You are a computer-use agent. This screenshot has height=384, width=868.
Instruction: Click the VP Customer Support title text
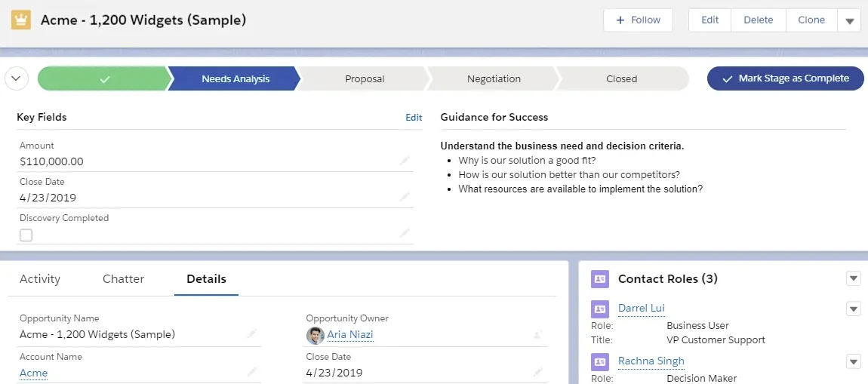[x=716, y=340]
